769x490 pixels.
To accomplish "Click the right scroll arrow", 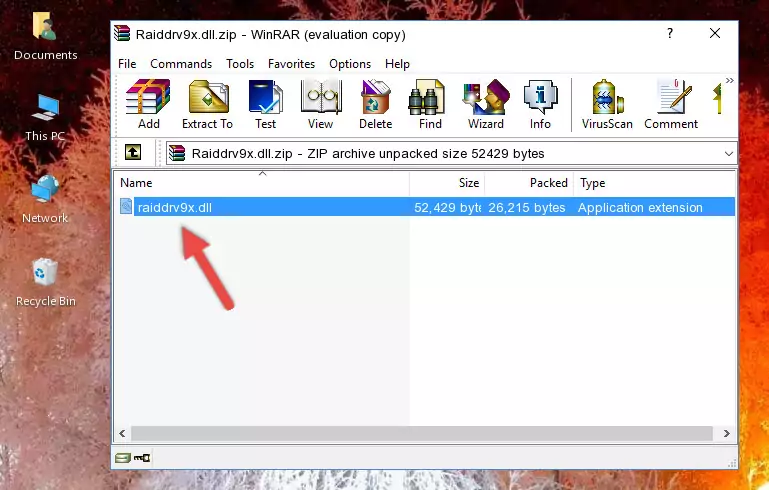I will (726, 433).
